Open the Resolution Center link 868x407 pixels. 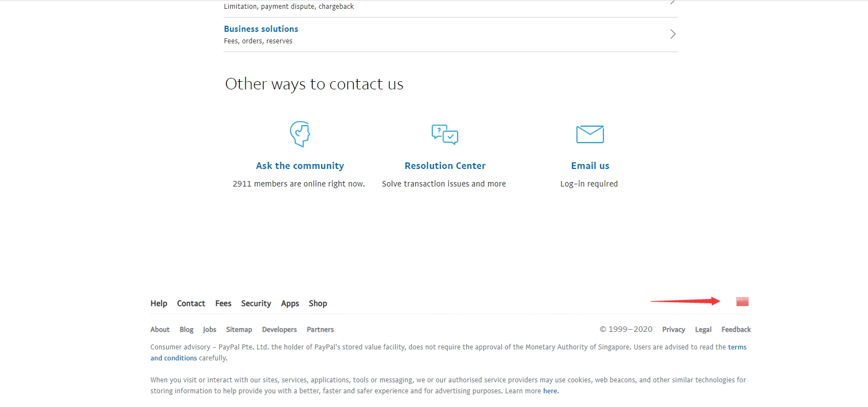tap(444, 165)
